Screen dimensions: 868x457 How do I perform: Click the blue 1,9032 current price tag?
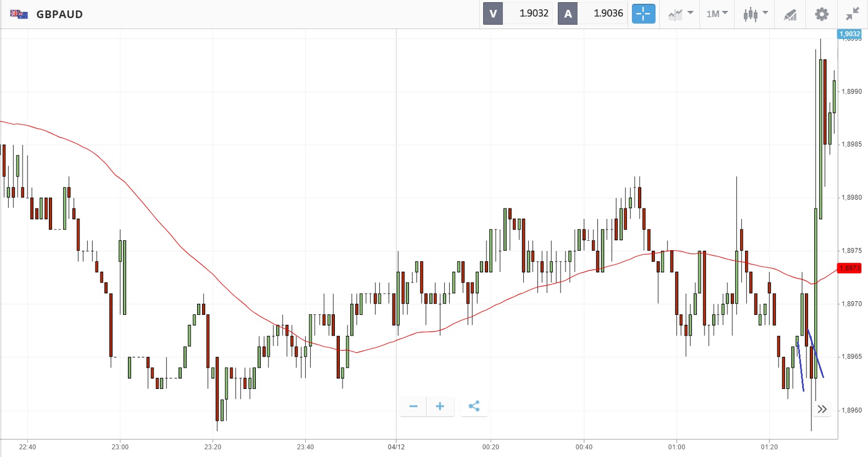[x=850, y=34]
